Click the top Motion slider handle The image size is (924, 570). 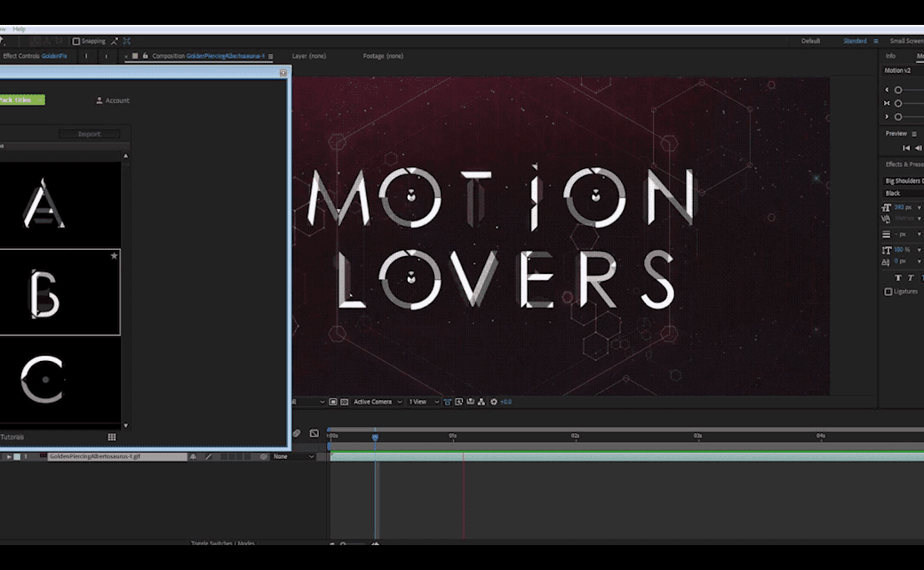(x=898, y=91)
